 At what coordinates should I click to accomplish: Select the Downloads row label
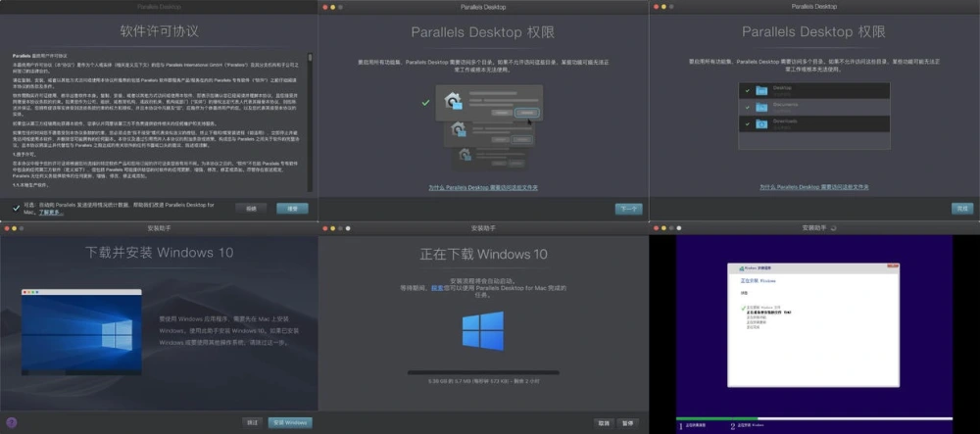[785, 121]
